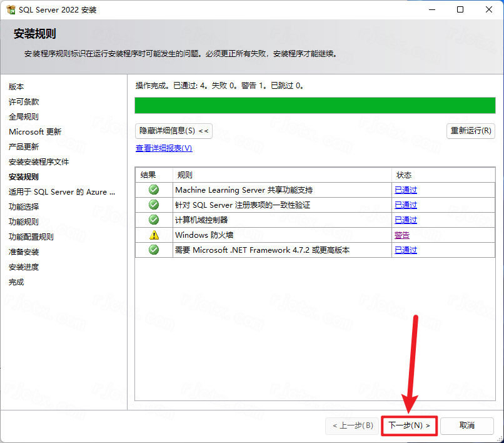Screen dimensions: 504x443
Task: Click passed checkmark icon for computer domain controller rule
Action: pyautogui.click(x=154, y=220)
